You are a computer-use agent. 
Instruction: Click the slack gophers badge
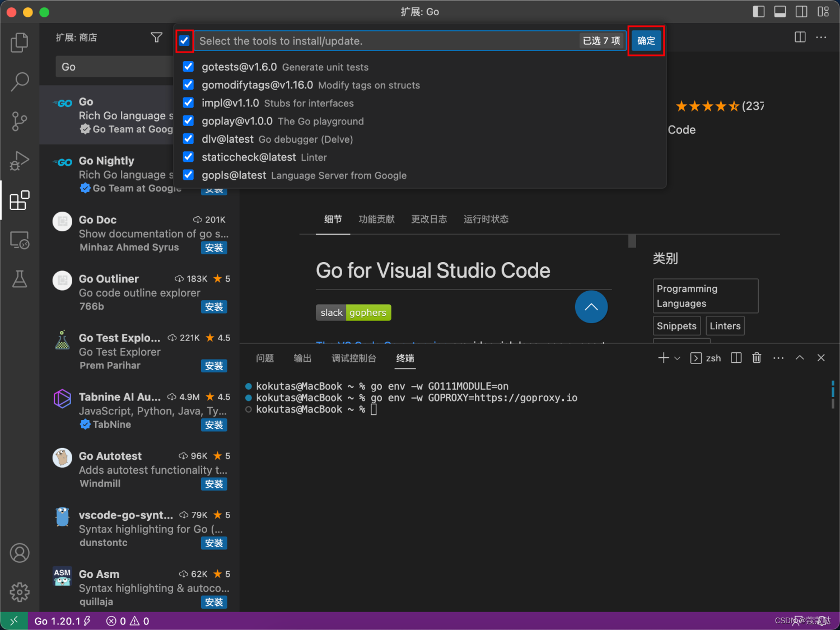point(353,312)
